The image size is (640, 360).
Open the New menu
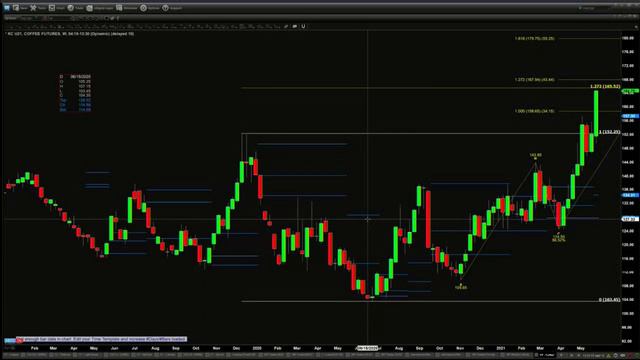(x=20, y=8)
